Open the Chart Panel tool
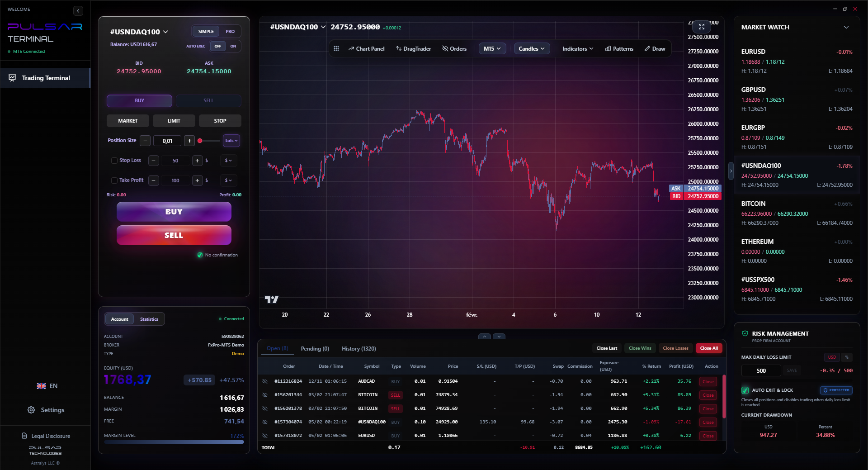This screenshot has width=868, height=470. 366,48
